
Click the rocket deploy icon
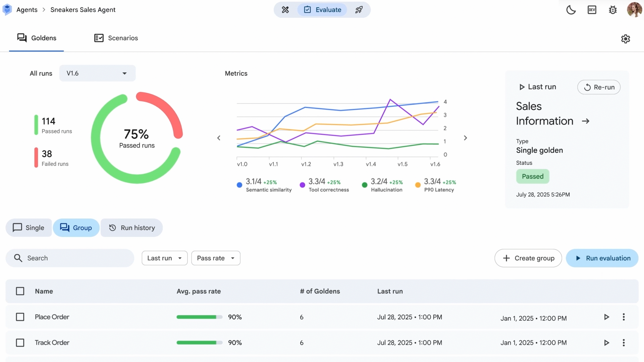point(359,10)
